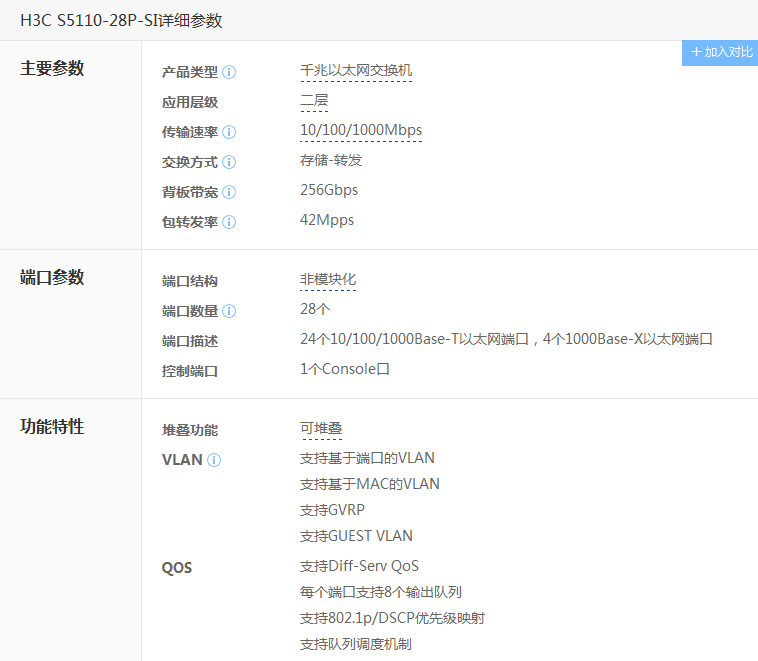Viewport: 758px width, 661px height.
Task: Click the 端口描述 label
Action: point(190,341)
